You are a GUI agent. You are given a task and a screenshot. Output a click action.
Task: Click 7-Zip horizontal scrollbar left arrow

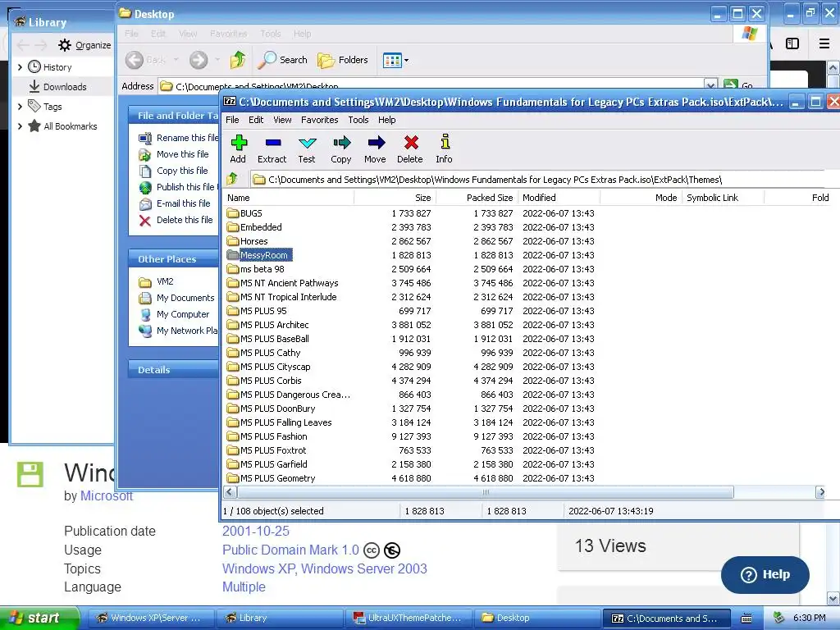tap(230, 492)
